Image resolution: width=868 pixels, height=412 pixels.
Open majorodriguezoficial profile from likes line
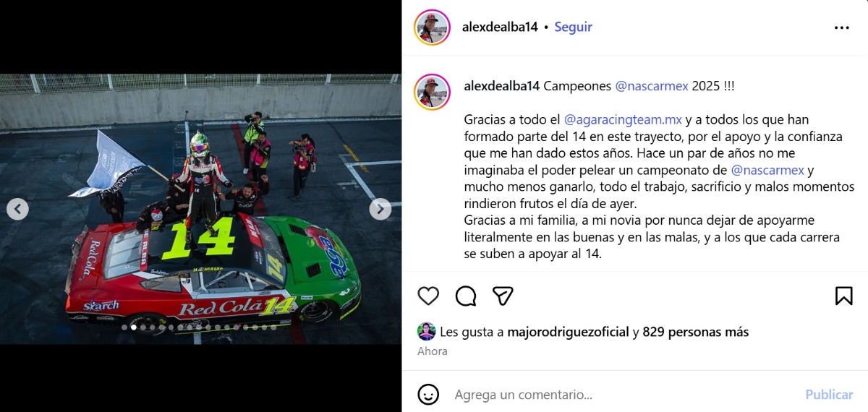(x=569, y=332)
